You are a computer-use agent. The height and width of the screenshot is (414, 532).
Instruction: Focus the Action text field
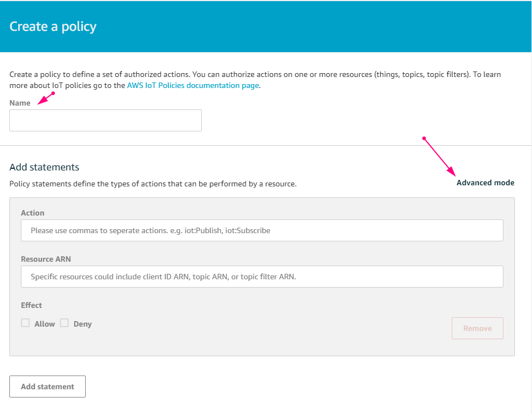click(x=262, y=230)
